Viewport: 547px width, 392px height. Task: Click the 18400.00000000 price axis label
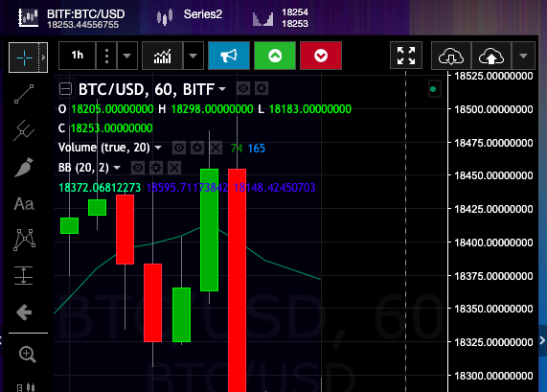[493, 242]
